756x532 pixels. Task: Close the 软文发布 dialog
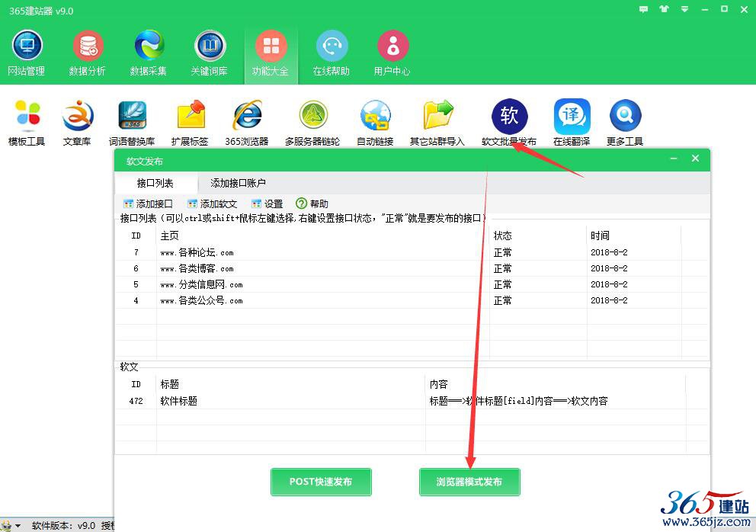pos(695,159)
